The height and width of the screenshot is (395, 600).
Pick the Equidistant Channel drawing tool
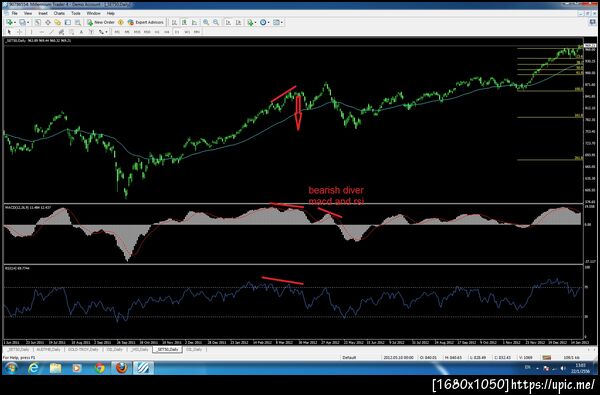(x=61, y=32)
